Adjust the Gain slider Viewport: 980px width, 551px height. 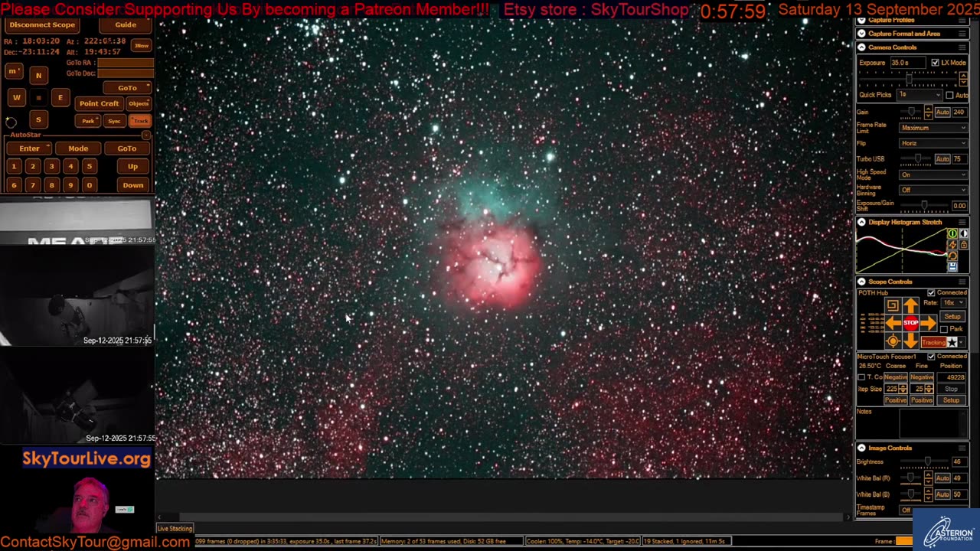[911, 112]
